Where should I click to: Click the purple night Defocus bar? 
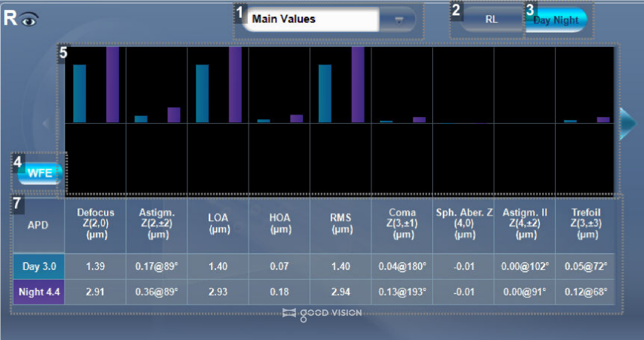112,84
